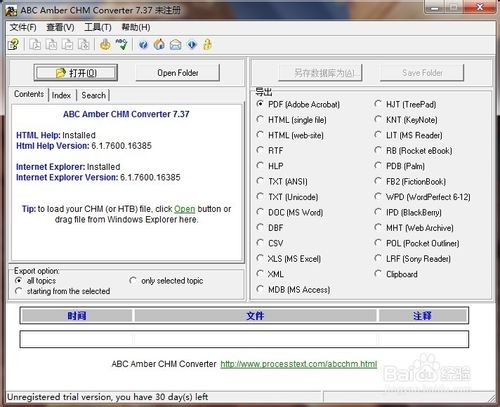Select TXT (ANSI) export format
The width and height of the screenshot is (500, 407).
[x=282, y=181]
